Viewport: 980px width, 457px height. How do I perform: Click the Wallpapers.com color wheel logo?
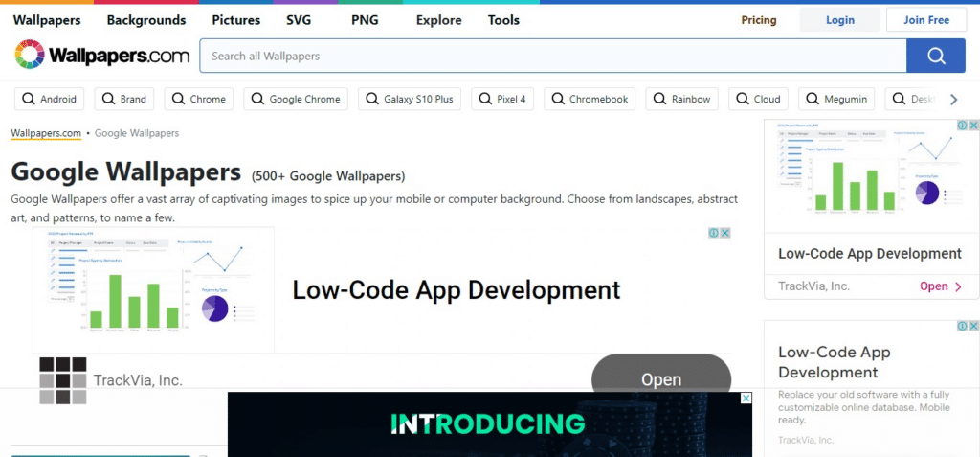click(30, 55)
